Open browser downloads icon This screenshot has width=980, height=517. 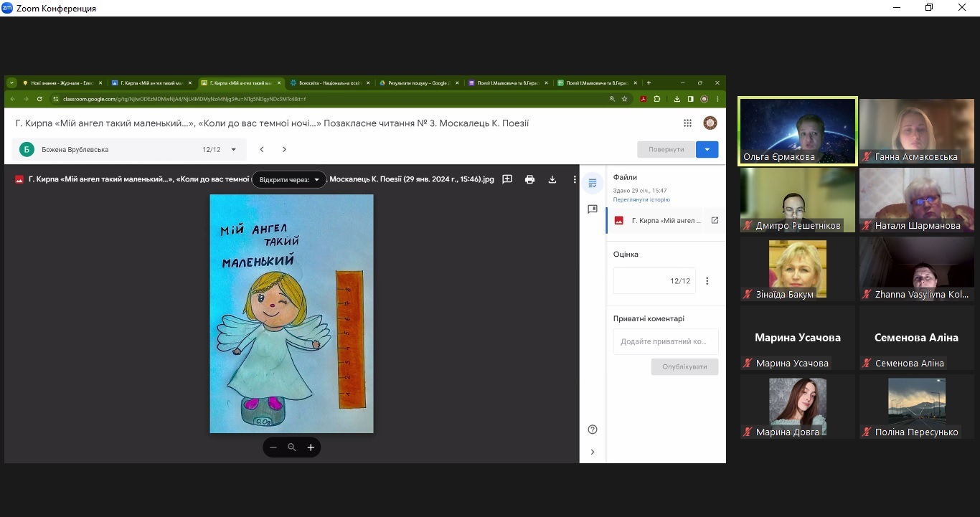point(677,99)
